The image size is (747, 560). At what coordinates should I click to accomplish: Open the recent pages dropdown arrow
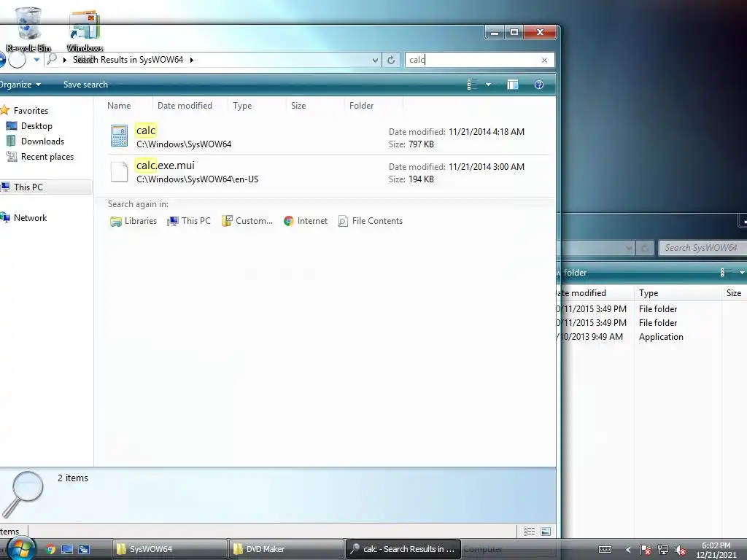[36, 60]
